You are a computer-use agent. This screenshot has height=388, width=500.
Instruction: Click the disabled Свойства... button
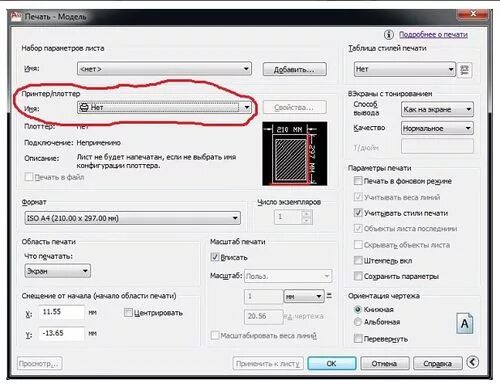click(x=294, y=107)
